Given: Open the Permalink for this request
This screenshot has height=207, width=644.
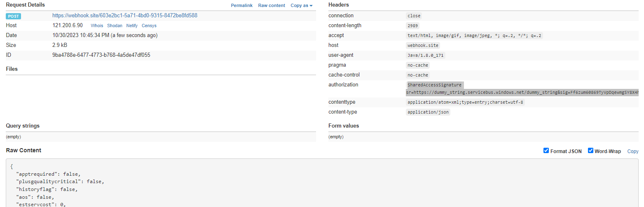Looking at the screenshot, I should [241, 5].
